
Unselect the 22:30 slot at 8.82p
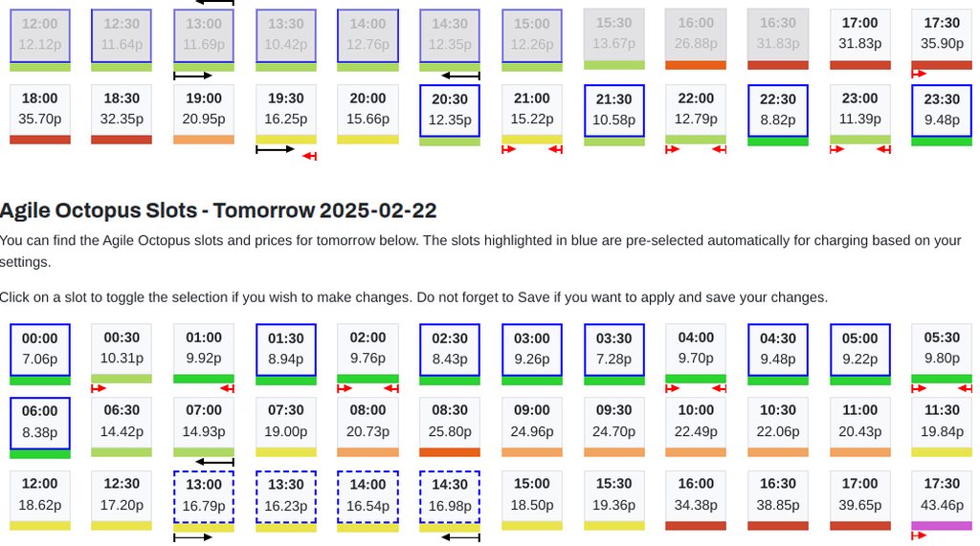(778, 110)
